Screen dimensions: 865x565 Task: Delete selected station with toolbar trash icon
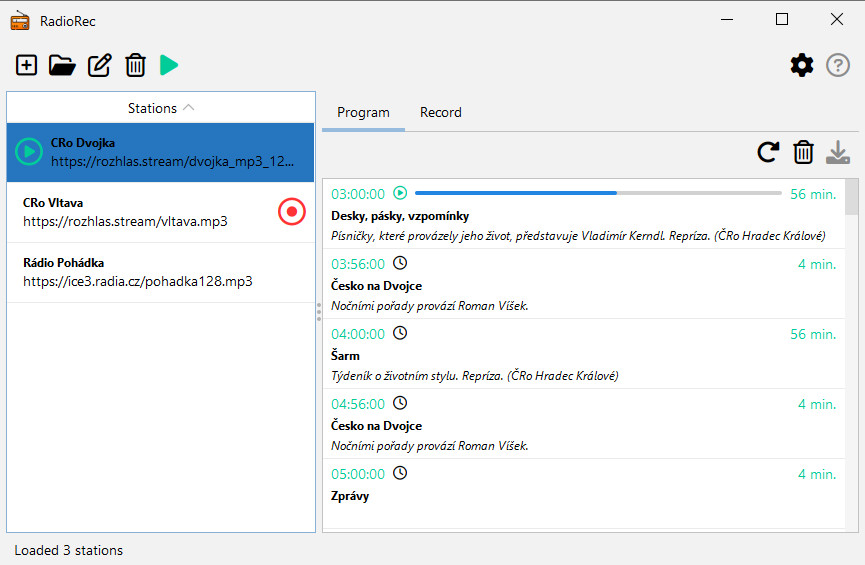click(x=135, y=66)
